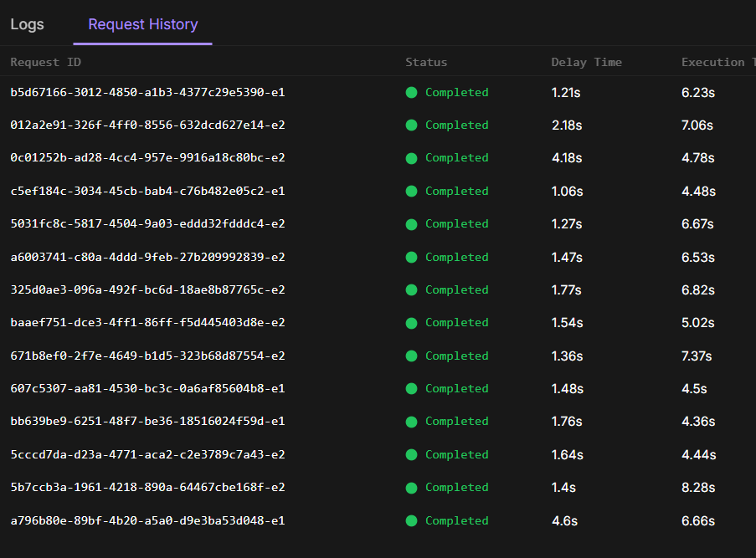This screenshot has height=558, width=756.
Task: Click status dot for request 325d0ae3
Action: click(x=411, y=290)
